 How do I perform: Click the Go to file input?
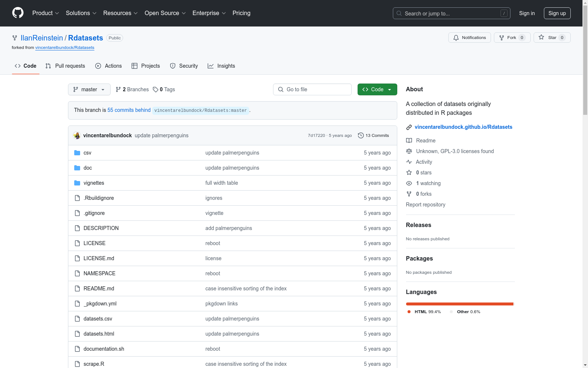click(x=312, y=89)
